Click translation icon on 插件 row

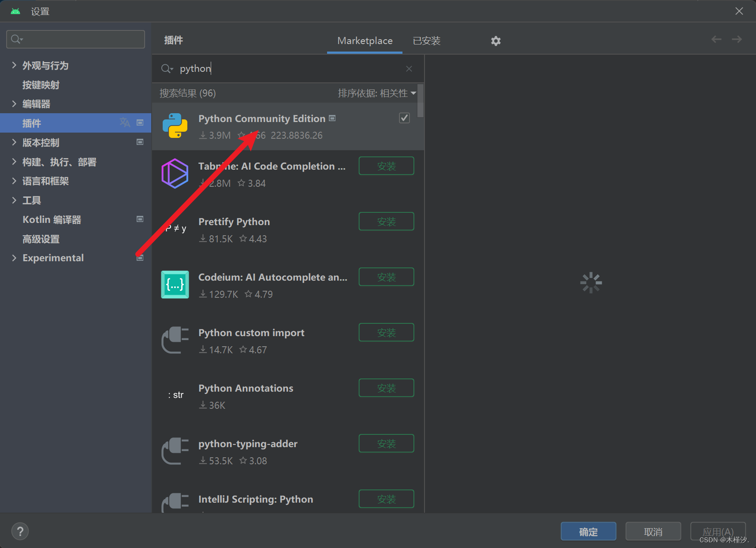coord(125,122)
